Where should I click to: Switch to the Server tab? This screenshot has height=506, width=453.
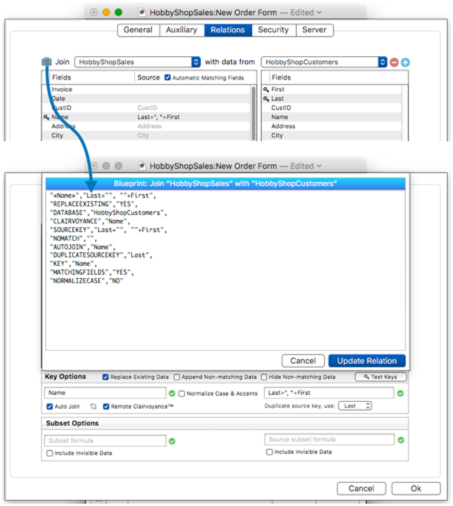point(314,30)
